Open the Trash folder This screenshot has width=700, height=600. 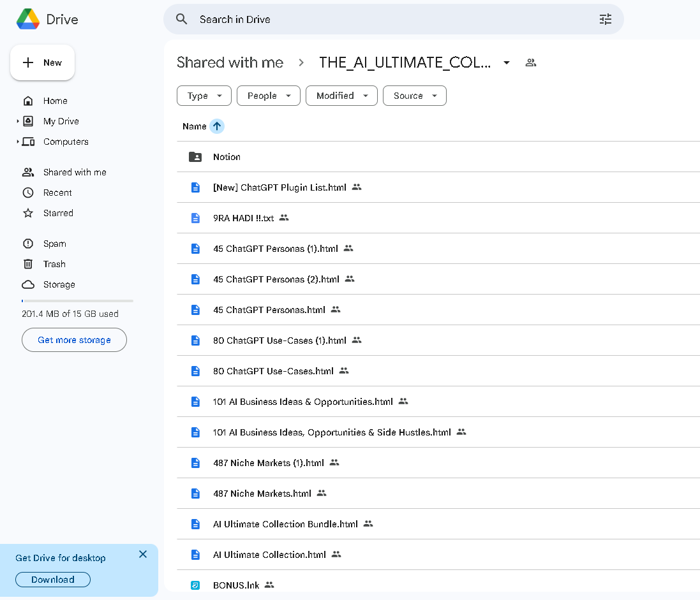pyautogui.click(x=54, y=264)
